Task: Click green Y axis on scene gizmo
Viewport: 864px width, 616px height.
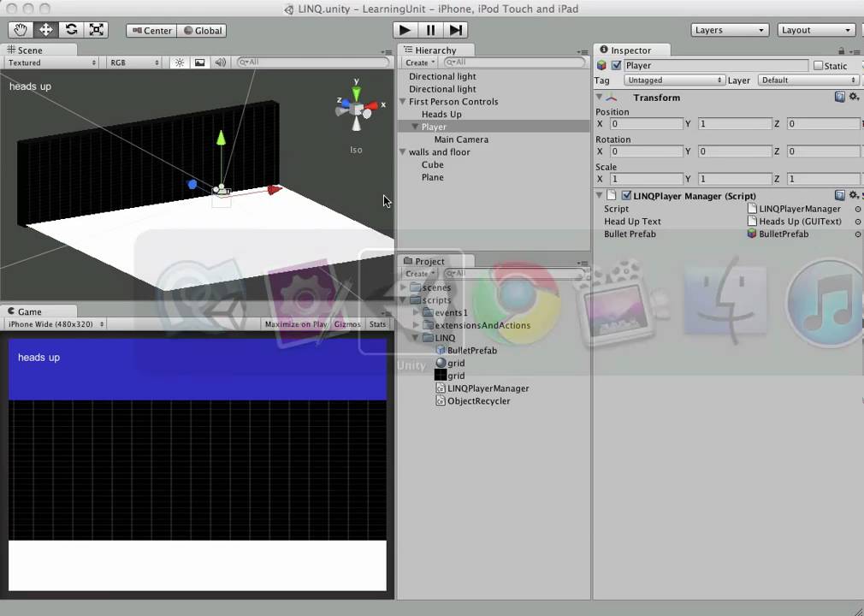Action: tap(357, 92)
